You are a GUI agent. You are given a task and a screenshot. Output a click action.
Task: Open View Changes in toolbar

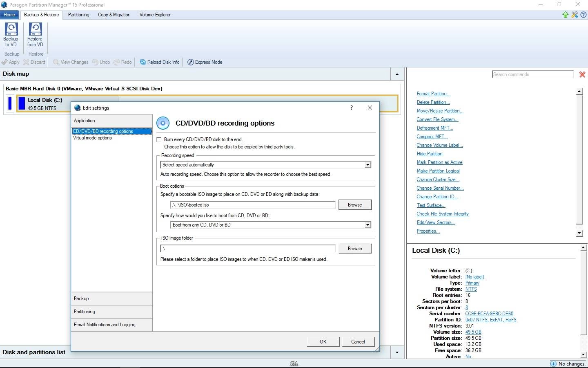click(x=71, y=62)
